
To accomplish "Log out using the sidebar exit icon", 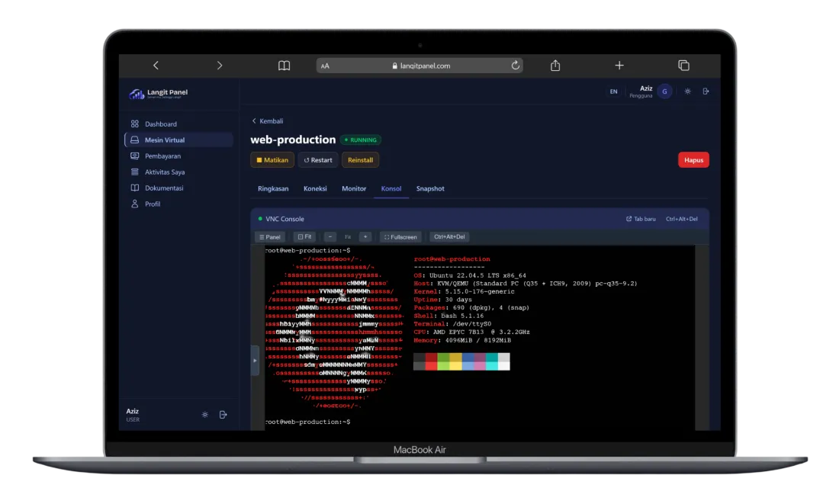I will pyautogui.click(x=223, y=415).
